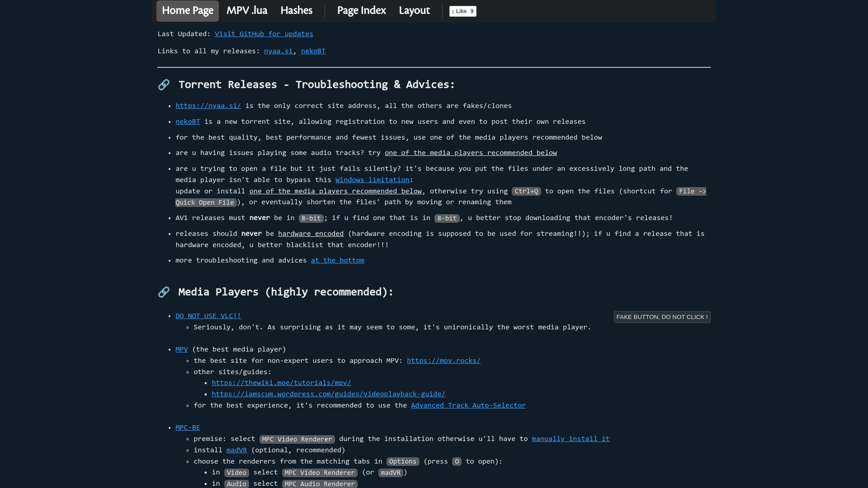This screenshot has height=488, width=868.
Task: Open the Advanced Track Auto-Selector link
Action: click(x=468, y=406)
